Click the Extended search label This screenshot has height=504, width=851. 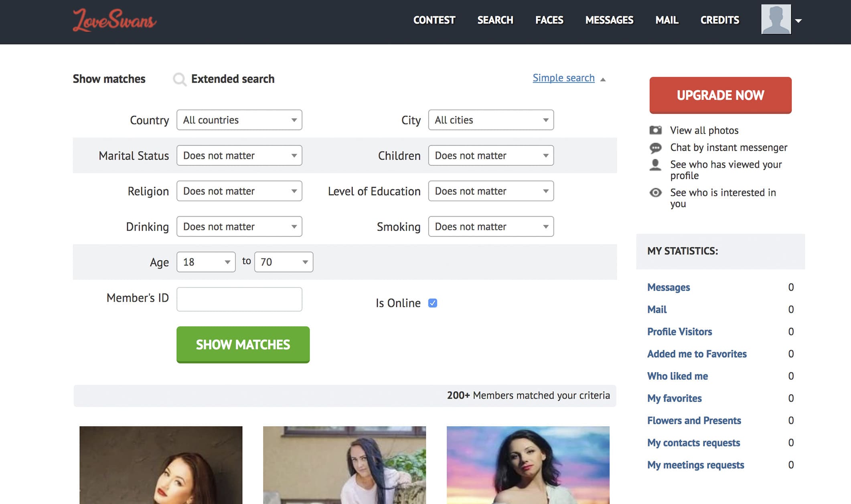click(x=233, y=79)
